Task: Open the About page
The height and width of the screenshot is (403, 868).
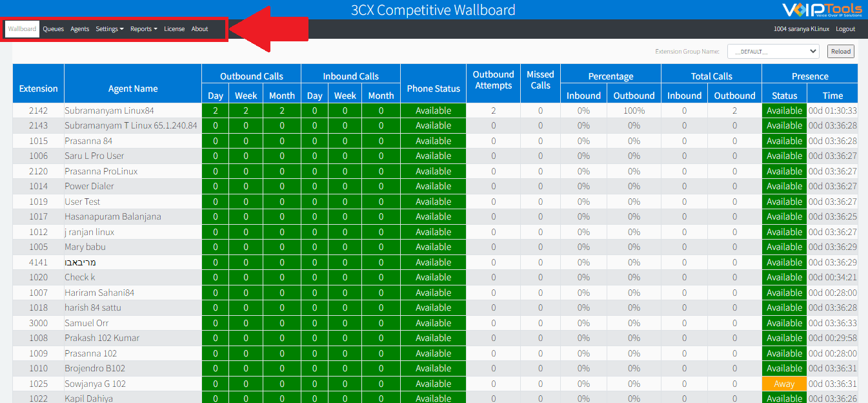Action: 199,28
